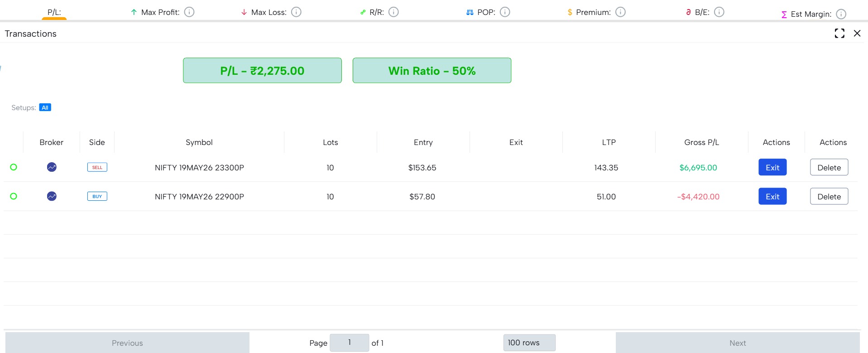Exit the NIFTY 19MAY26 23300P position

(772, 167)
